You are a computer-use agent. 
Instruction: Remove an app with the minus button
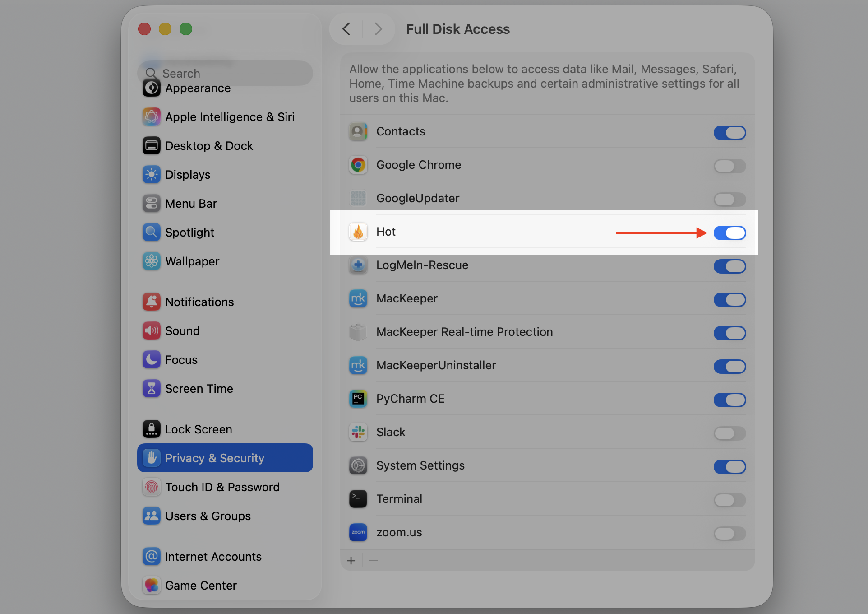tap(373, 561)
